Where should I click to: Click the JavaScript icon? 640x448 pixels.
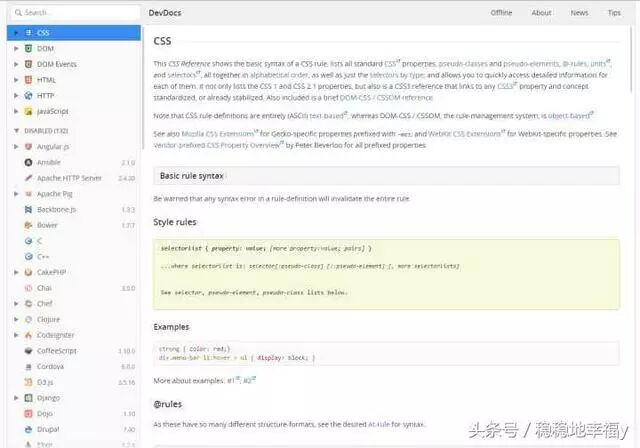[28, 111]
